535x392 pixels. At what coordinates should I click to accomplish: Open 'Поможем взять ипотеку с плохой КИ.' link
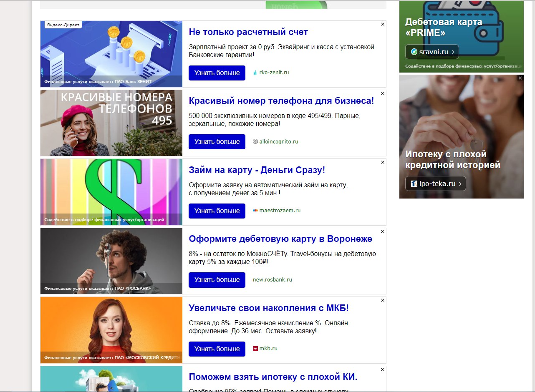tap(273, 377)
